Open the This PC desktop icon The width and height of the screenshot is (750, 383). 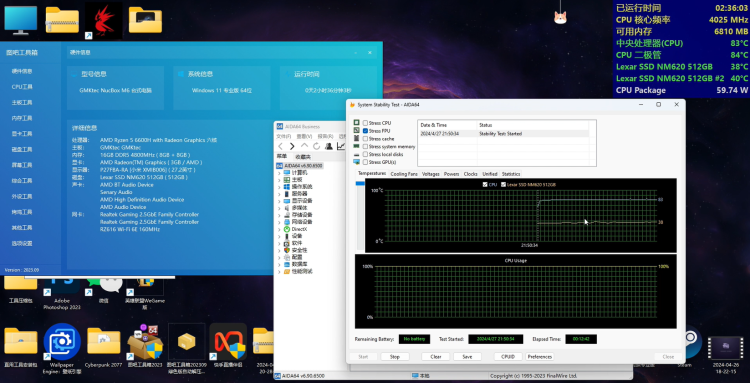pyautogui.click(x=21, y=21)
